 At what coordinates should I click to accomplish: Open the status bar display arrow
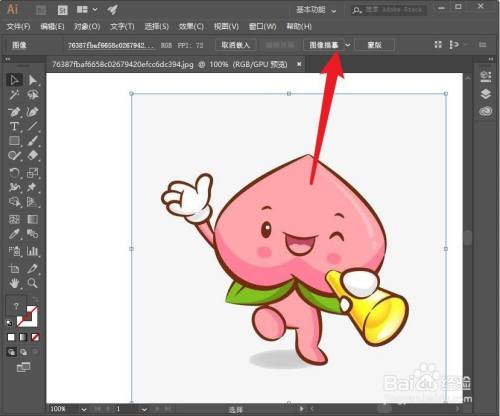[x=302, y=409]
